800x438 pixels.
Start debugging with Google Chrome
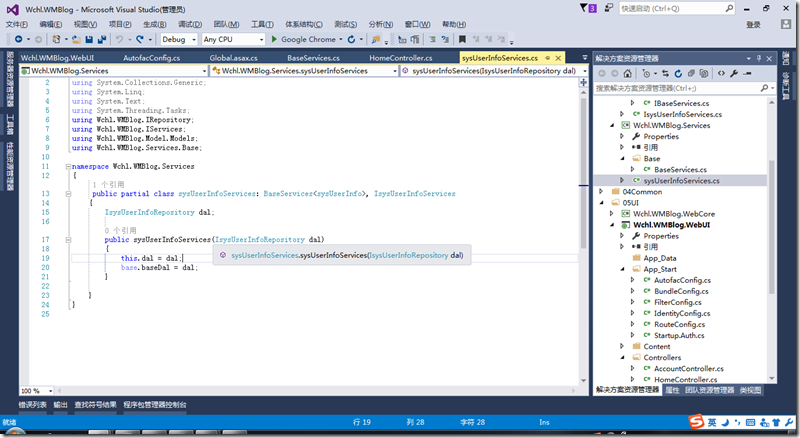coord(303,39)
